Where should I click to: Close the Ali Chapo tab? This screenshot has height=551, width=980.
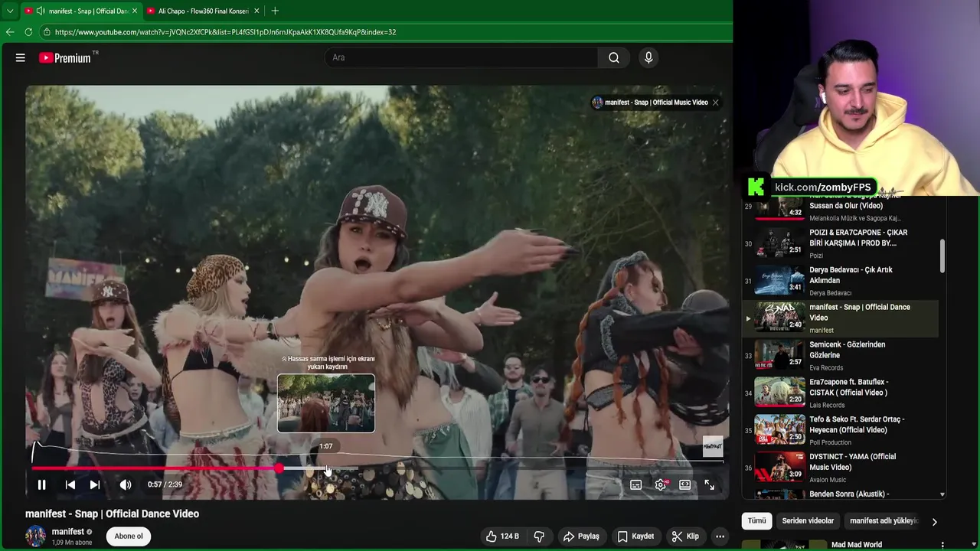[x=256, y=11]
